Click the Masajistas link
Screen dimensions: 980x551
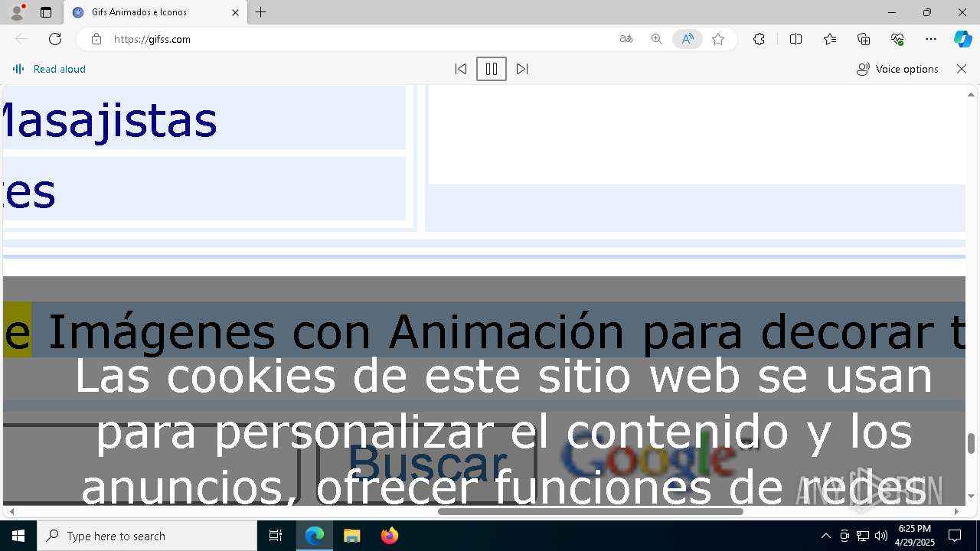(x=110, y=119)
